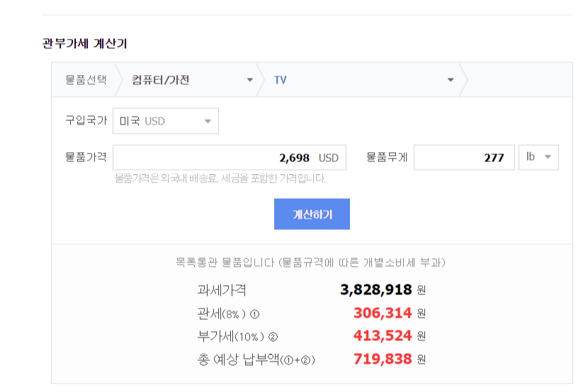Expand the 미국 USD country dropdown
This screenshot has width=588, height=392.
tap(165, 121)
